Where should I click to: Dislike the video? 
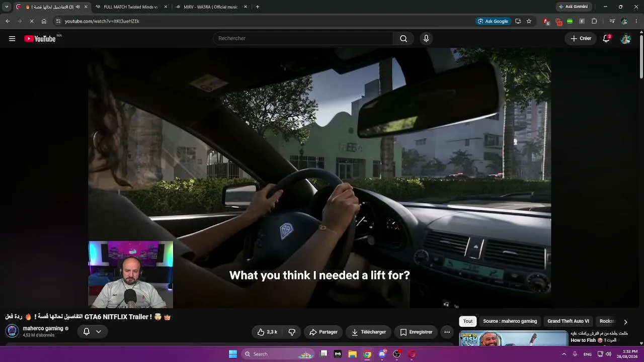291,332
